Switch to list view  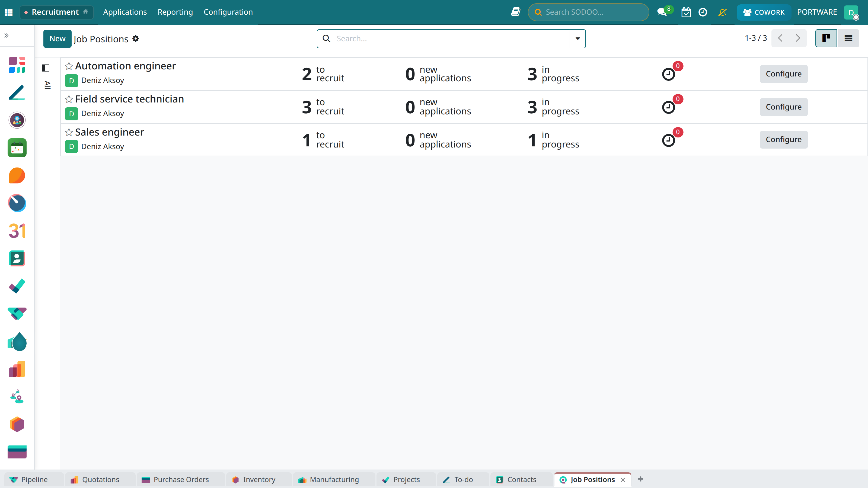(848, 38)
